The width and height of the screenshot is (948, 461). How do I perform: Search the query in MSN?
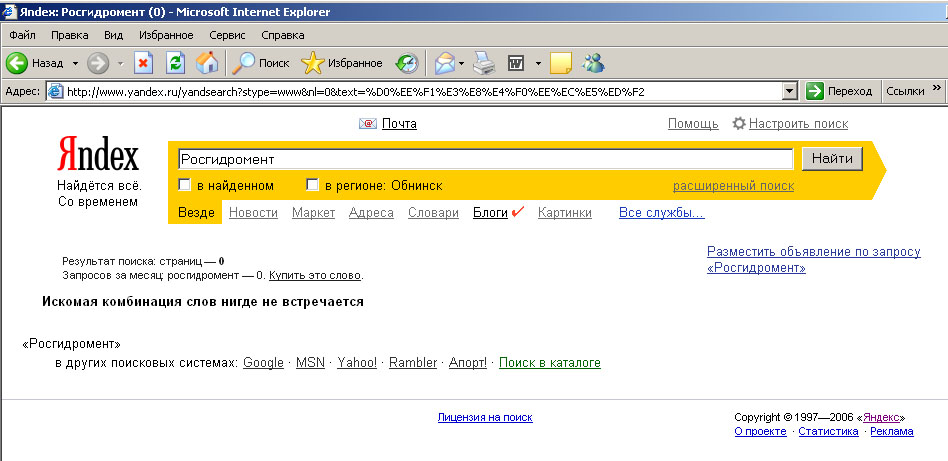pyautogui.click(x=310, y=363)
